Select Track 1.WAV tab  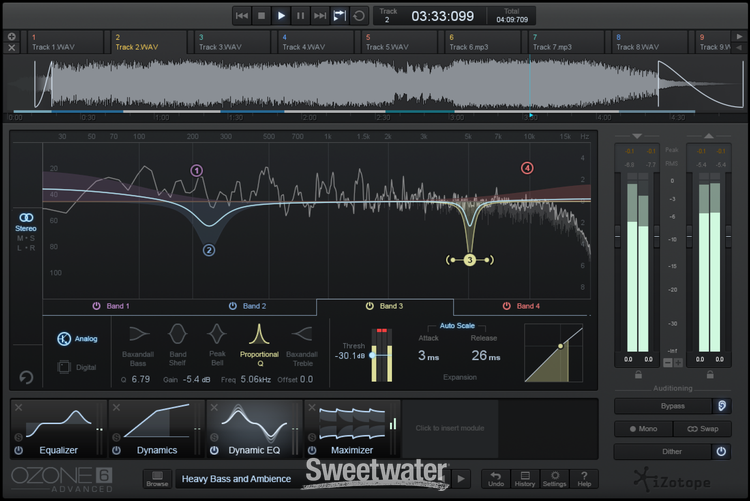pyautogui.click(x=66, y=42)
